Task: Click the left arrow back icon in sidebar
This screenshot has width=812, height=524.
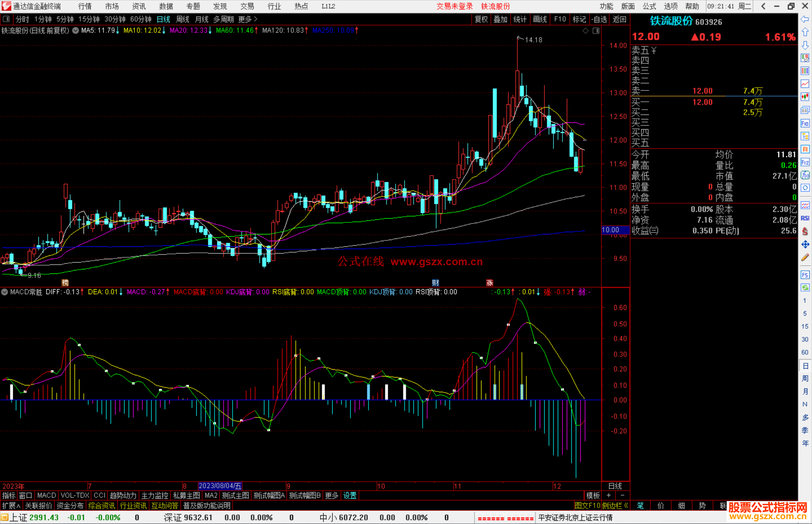Action: (805, 19)
